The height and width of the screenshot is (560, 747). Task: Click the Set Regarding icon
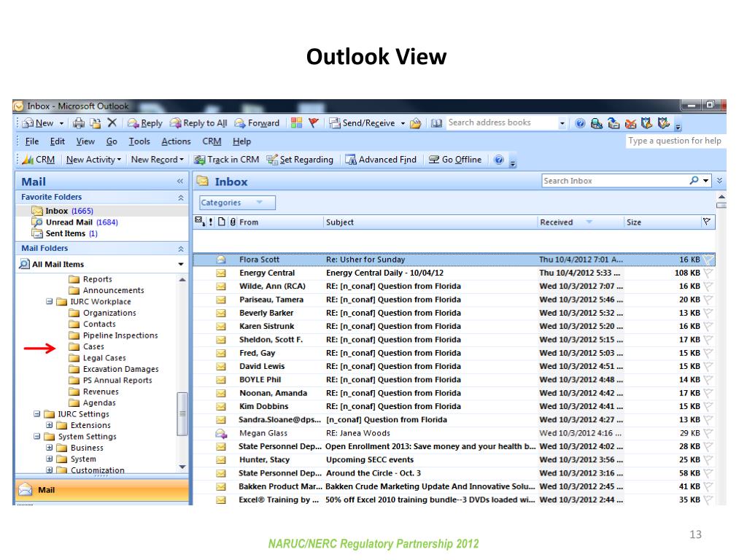tap(272, 160)
